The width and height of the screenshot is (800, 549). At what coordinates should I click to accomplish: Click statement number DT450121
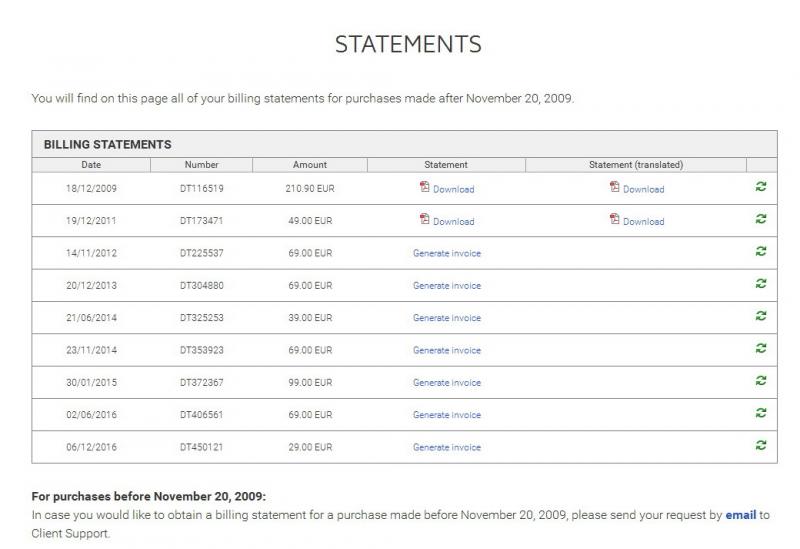tap(202, 447)
